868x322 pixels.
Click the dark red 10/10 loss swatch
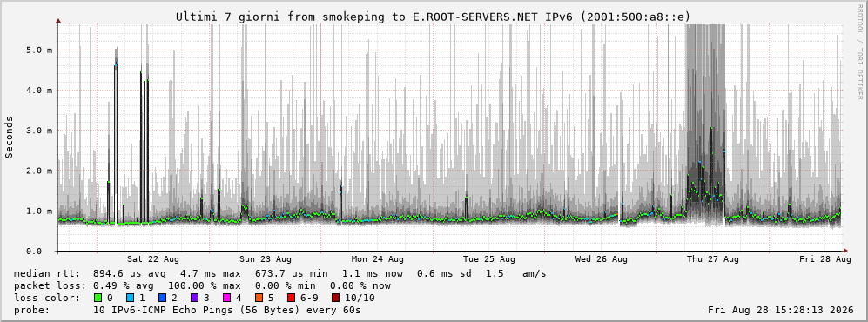pyautogui.click(x=335, y=298)
